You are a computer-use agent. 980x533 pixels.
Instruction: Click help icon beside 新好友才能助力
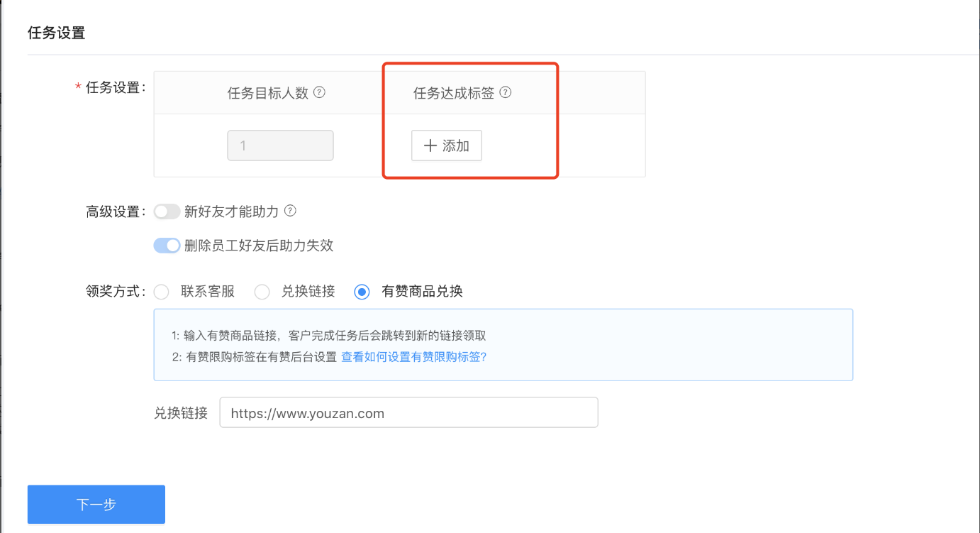click(289, 211)
